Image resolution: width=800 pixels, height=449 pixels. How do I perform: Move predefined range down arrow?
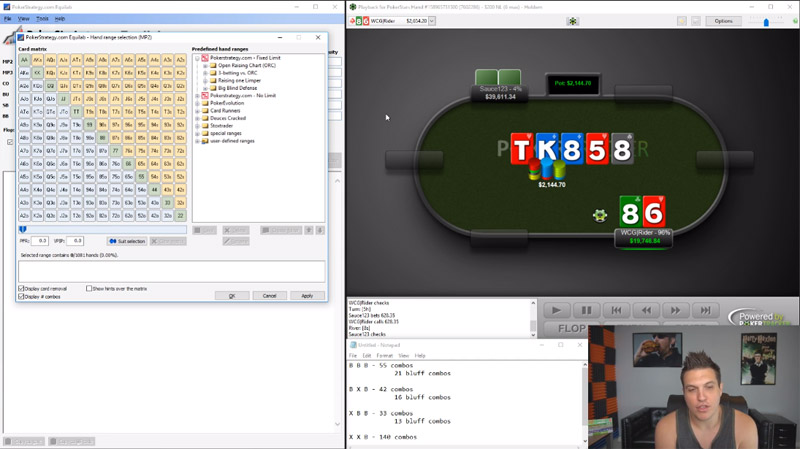coord(320,230)
